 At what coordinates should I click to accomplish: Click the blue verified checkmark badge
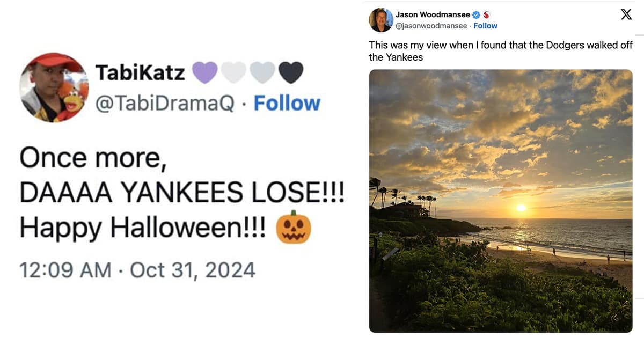coord(476,14)
